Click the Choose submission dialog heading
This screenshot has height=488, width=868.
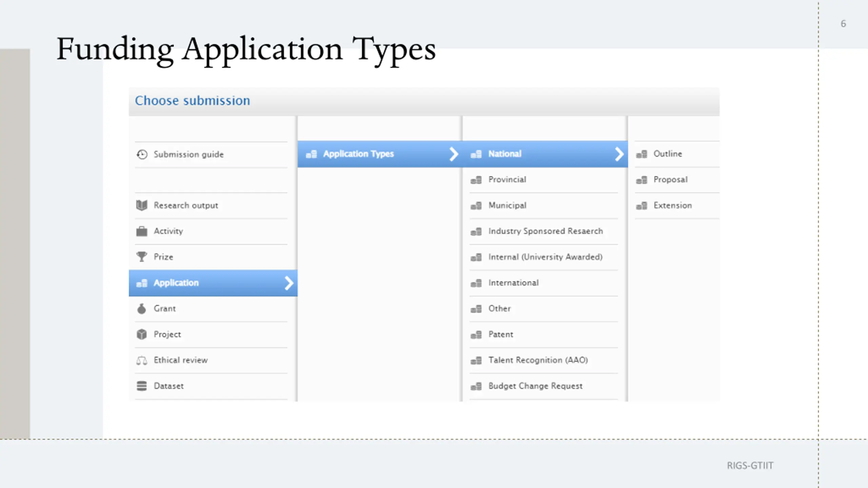pyautogui.click(x=192, y=101)
